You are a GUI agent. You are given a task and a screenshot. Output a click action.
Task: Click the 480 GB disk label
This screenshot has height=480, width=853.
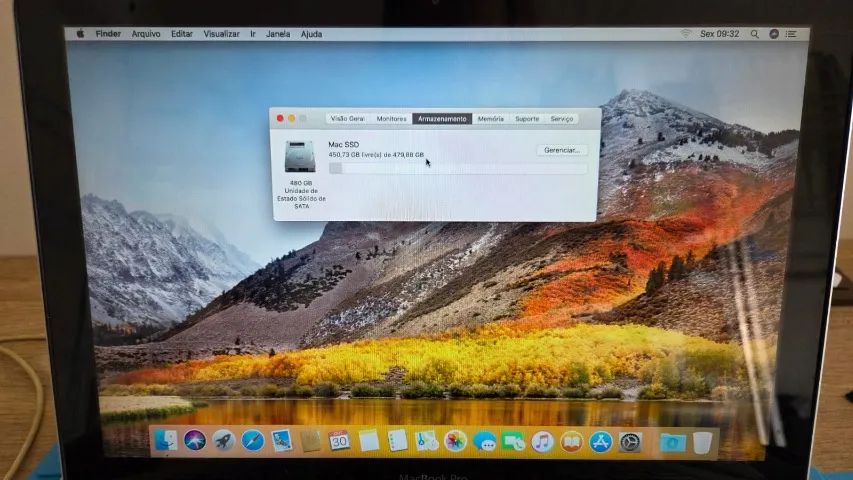301,183
